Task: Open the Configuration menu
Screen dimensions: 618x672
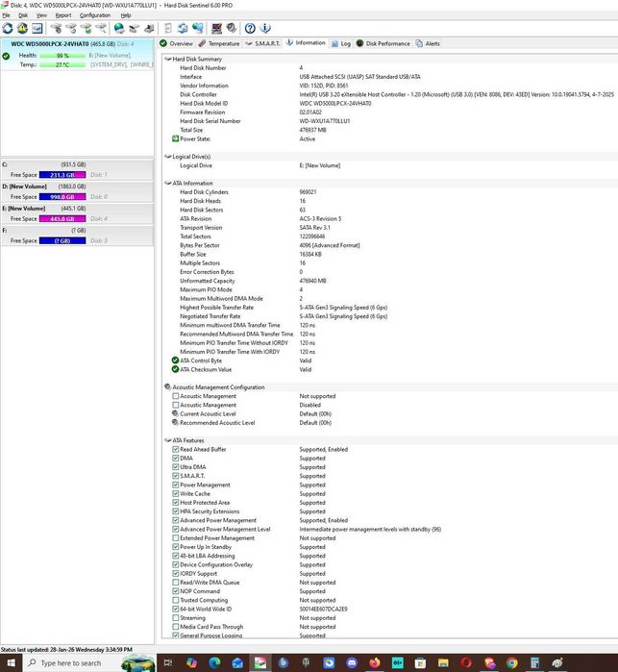Action: coord(95,15)
